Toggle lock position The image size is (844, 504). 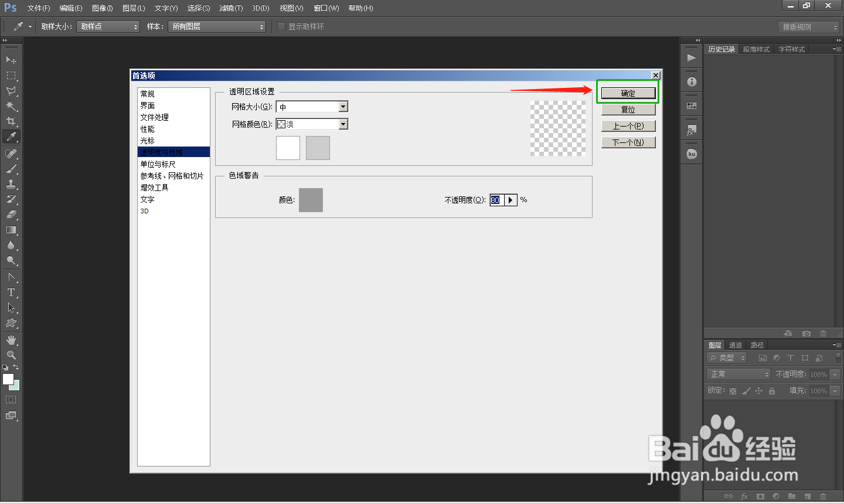tap(758, 391)
